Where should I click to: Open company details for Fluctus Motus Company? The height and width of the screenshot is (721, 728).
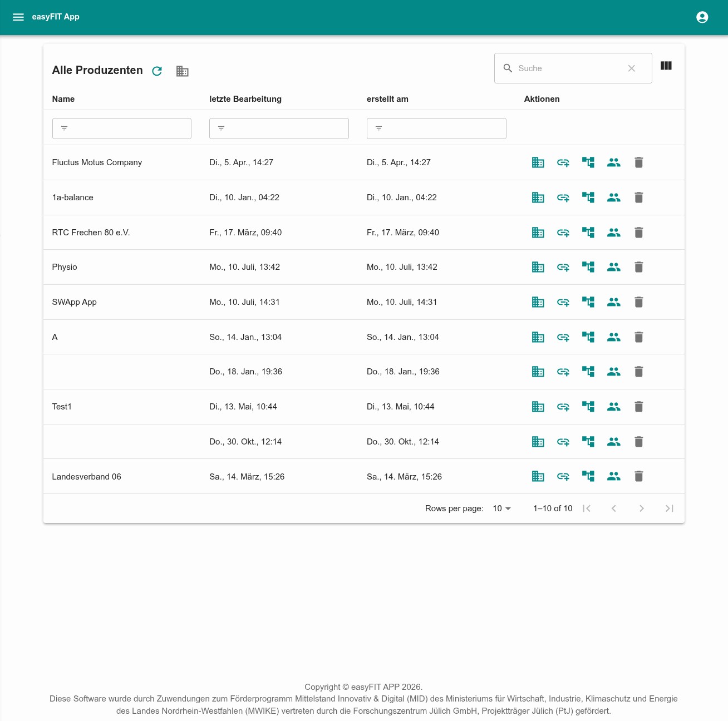[x=538, y=162]
